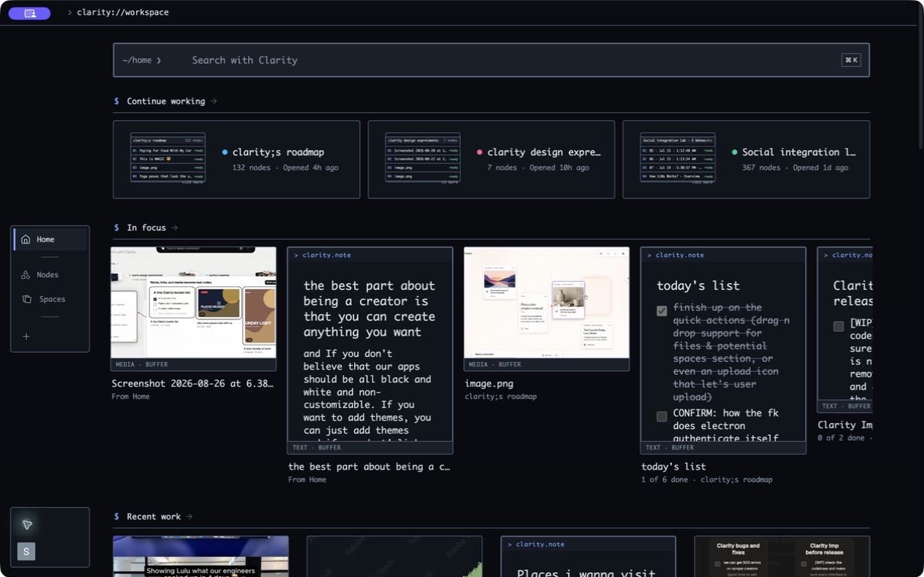Open the clarity design experiments space card
Viewport: 924px width, 577px height.
coord(491,159)
